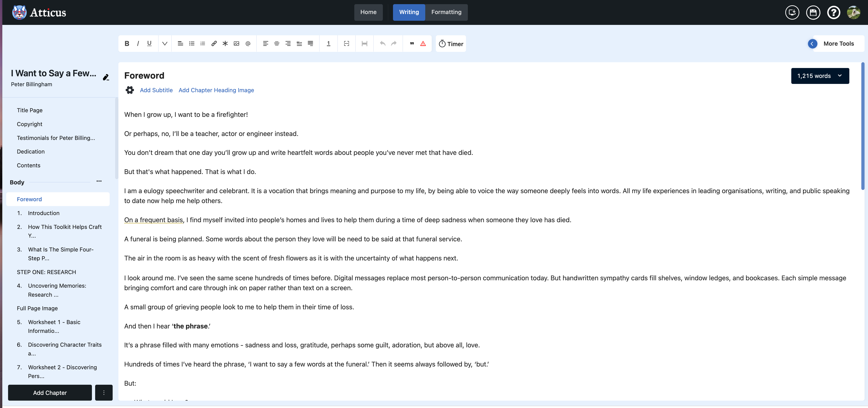
Task: Insert a page break
Action: click(364, 44)
